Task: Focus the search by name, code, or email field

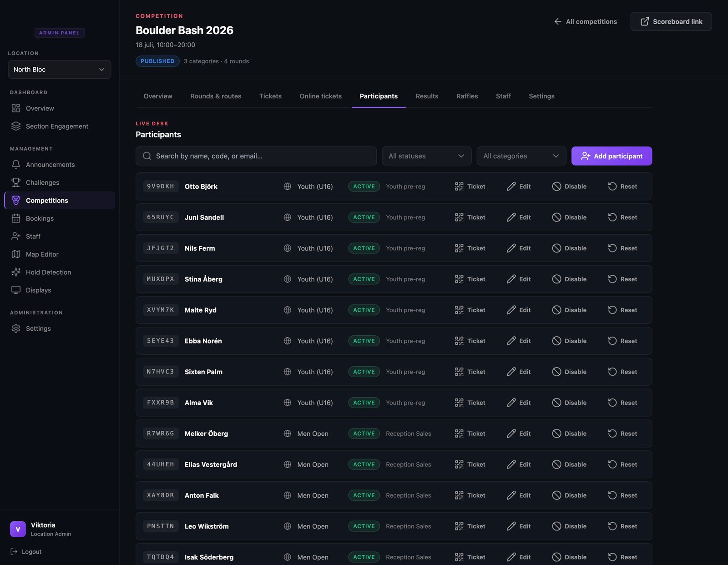Action: pyautogui.click(x=256, y=156)
